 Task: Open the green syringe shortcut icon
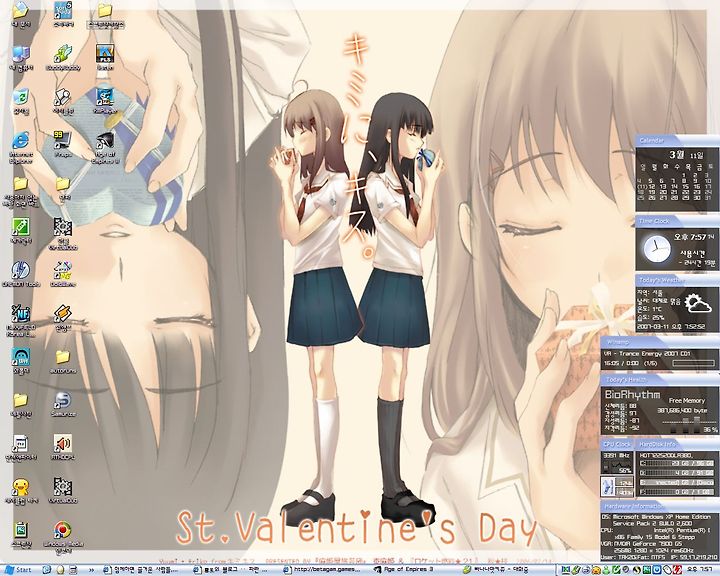pos(21,229)
